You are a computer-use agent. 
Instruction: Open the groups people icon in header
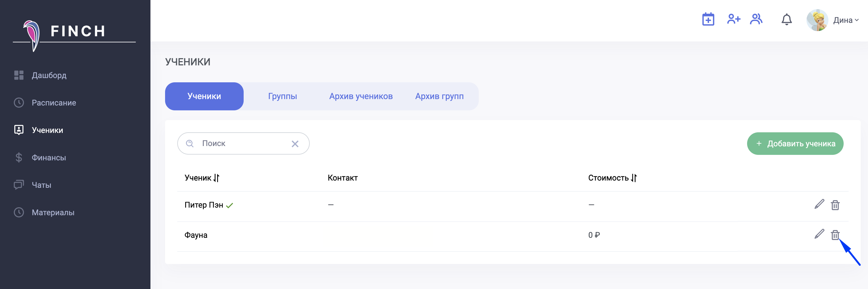click(x=756, y=19)
